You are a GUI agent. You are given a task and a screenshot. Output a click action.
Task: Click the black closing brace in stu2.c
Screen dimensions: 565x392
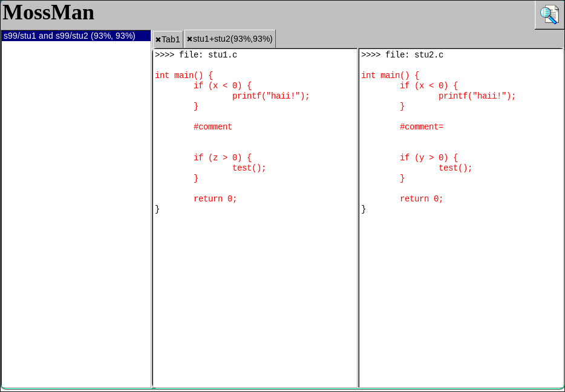[363, 209]
